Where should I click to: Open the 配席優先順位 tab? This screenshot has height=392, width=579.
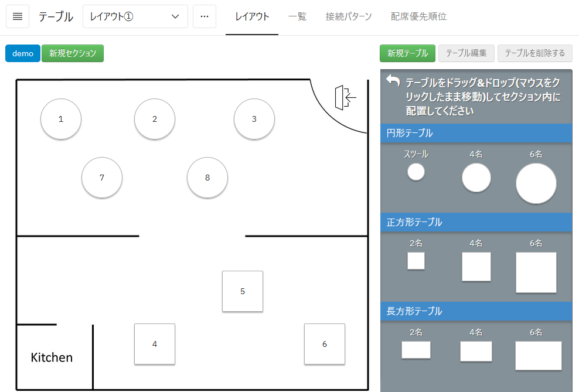(x=418, y=16)
